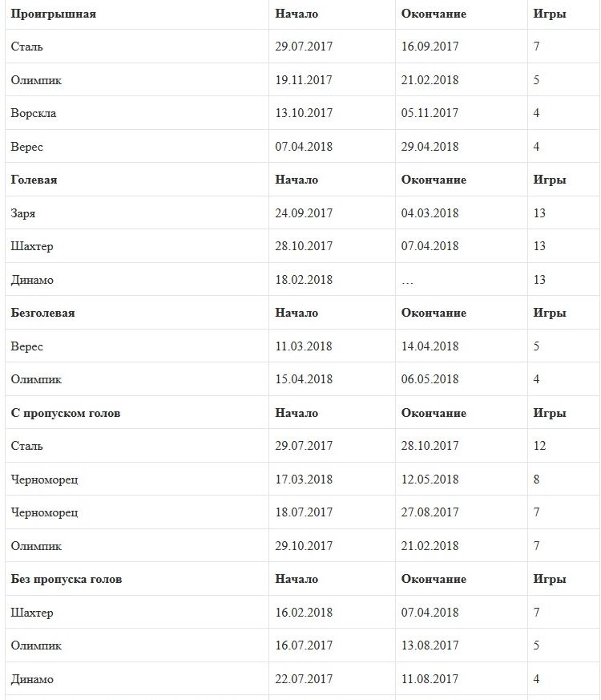
Task: Click the team name "Ворскла"
Action: point(34,113)
